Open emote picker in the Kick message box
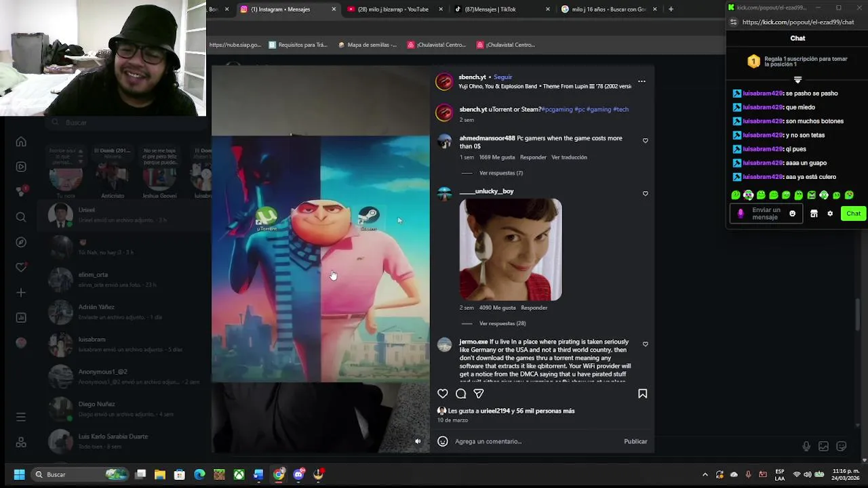This screenshot has height=488, width=868. point(792,213)
